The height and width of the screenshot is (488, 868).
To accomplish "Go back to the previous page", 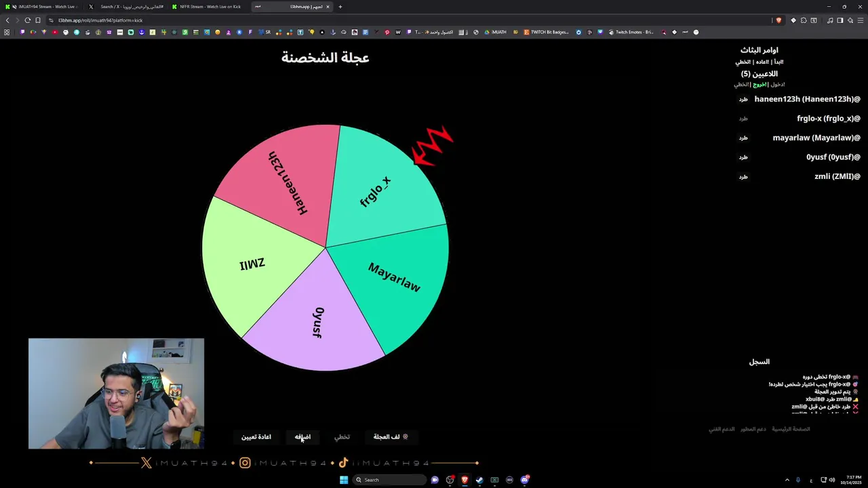I will 7,20.
